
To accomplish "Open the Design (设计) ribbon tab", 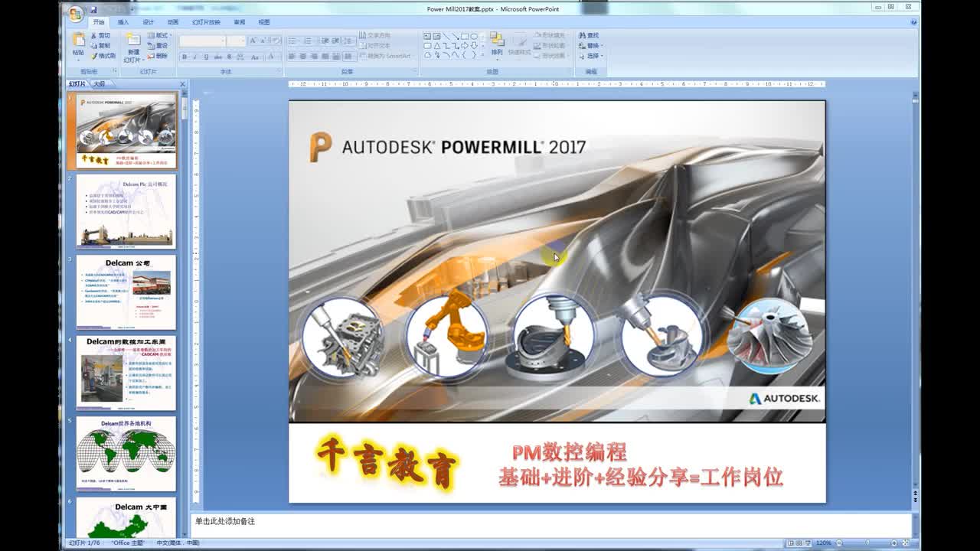I will click(x=148, y=22).
